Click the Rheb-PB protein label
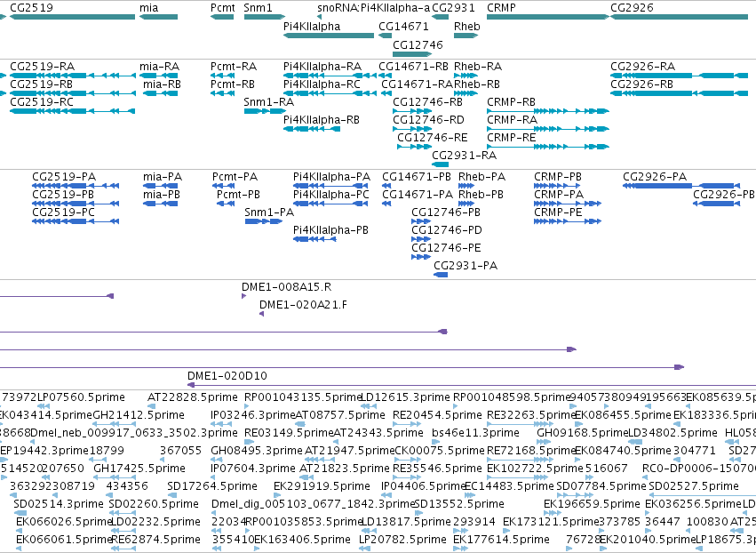Viewport: 756px width, 553px height. click(x=481, y=195)
